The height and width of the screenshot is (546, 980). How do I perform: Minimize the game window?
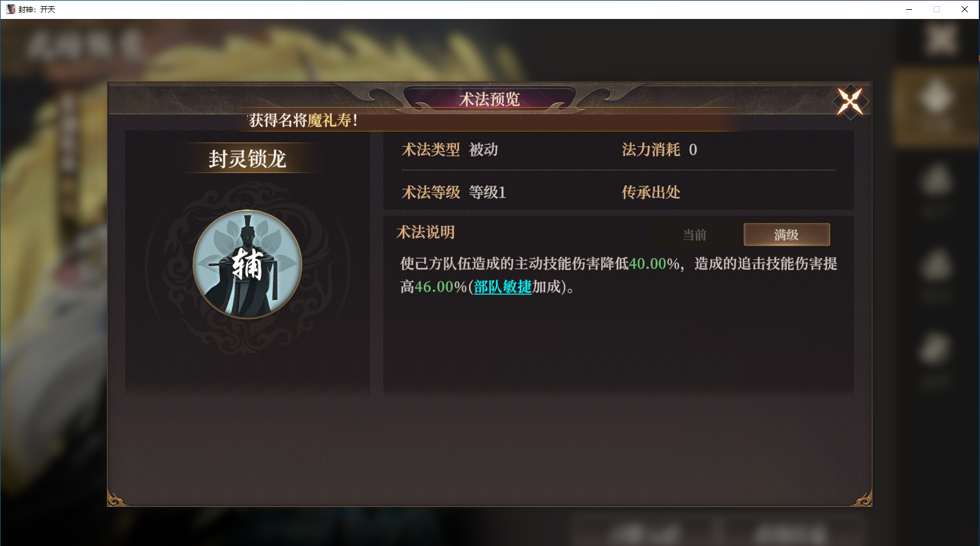[909, 9]
